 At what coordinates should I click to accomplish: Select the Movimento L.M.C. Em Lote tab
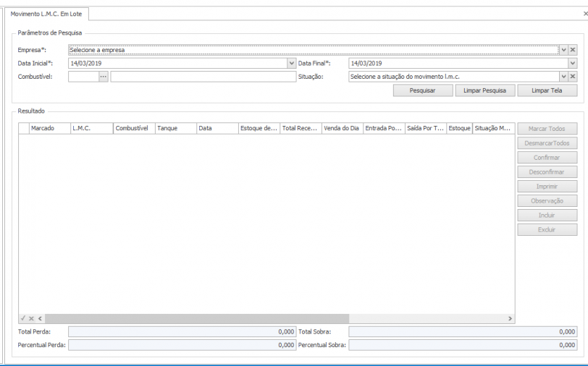click(46, 14)
